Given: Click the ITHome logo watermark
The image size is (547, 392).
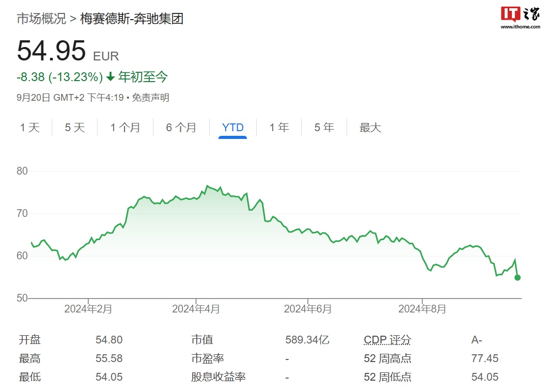Looking at the screenshot, I should (x=520, y=18).
